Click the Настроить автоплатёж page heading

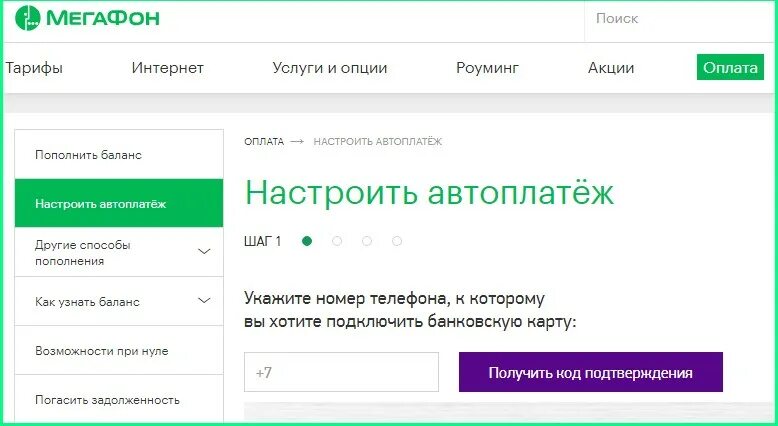point(430,192)
